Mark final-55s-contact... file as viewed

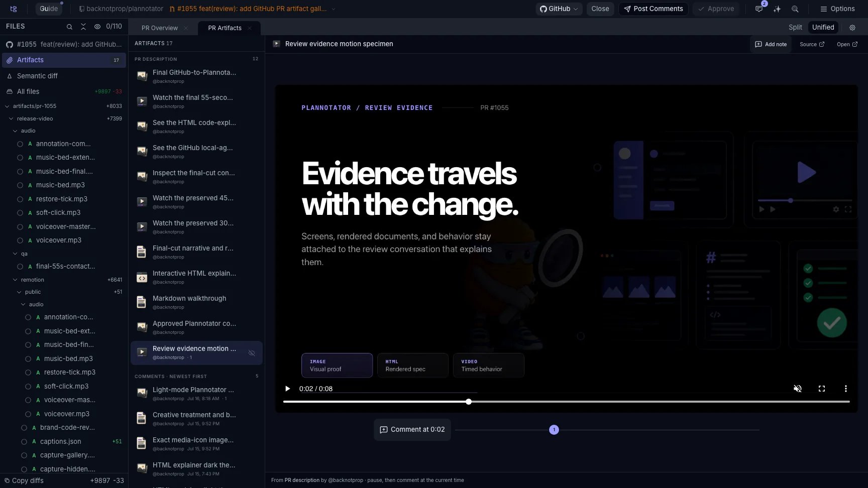pos(20,266)
